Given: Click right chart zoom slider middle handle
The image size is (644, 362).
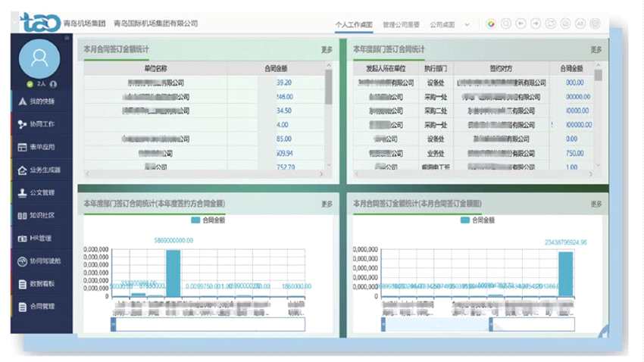Looking at the screenshot, I should coord(490,324).
